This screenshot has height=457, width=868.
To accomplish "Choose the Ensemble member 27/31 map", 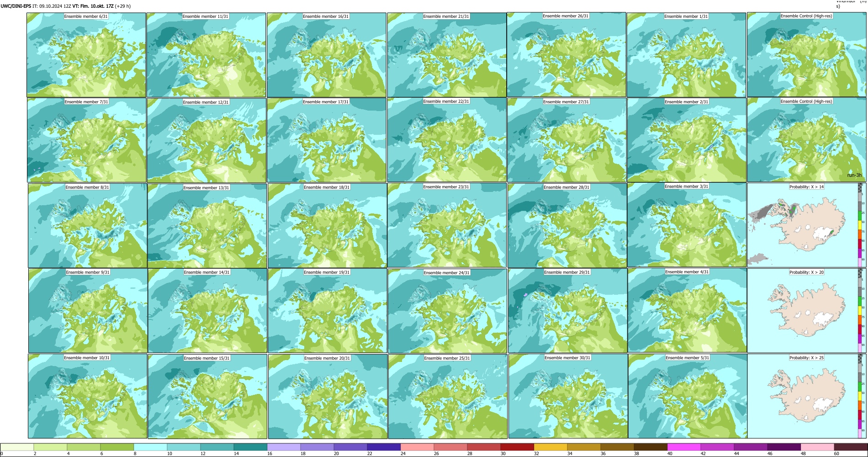I will pos(566,140).
